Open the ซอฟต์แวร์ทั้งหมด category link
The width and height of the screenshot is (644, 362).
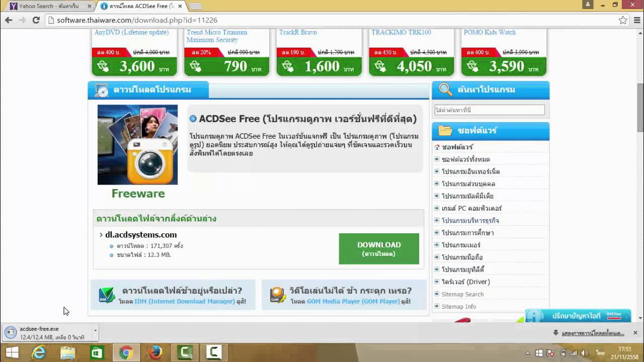point(465,159)
